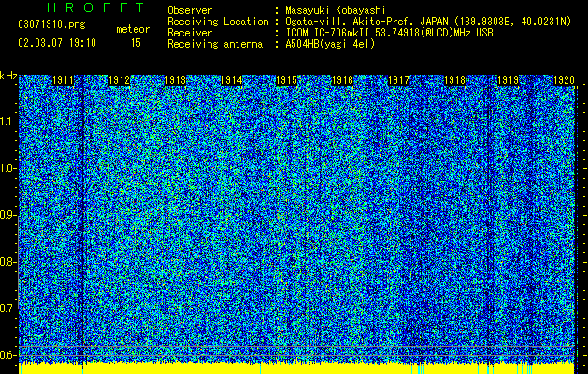Click the HROFFT title text
This screenshot has height=374, width=588.
tap(95, 7)
